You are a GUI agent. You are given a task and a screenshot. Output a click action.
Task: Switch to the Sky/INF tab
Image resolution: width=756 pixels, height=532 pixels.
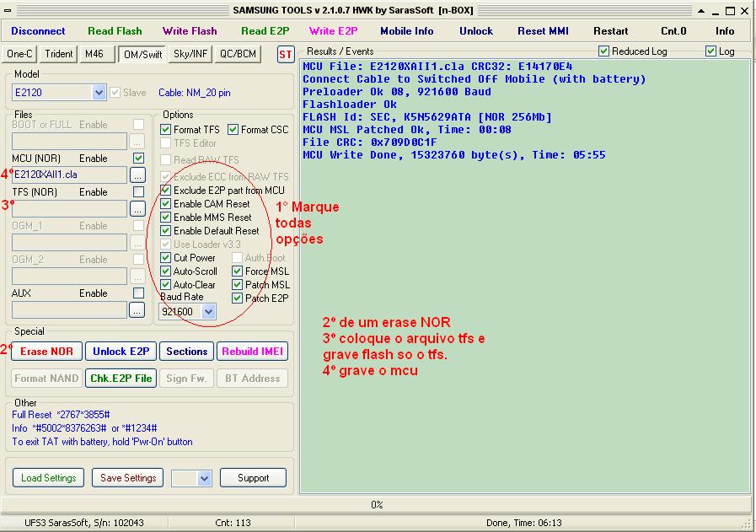pyautogui.click(x=190, y=54)
